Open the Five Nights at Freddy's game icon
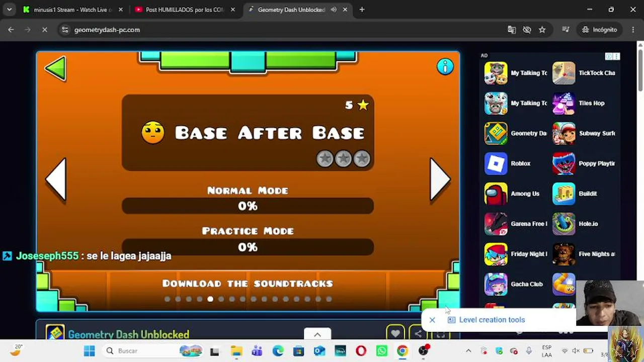This screenshot has height=362, width=644. 563,254
